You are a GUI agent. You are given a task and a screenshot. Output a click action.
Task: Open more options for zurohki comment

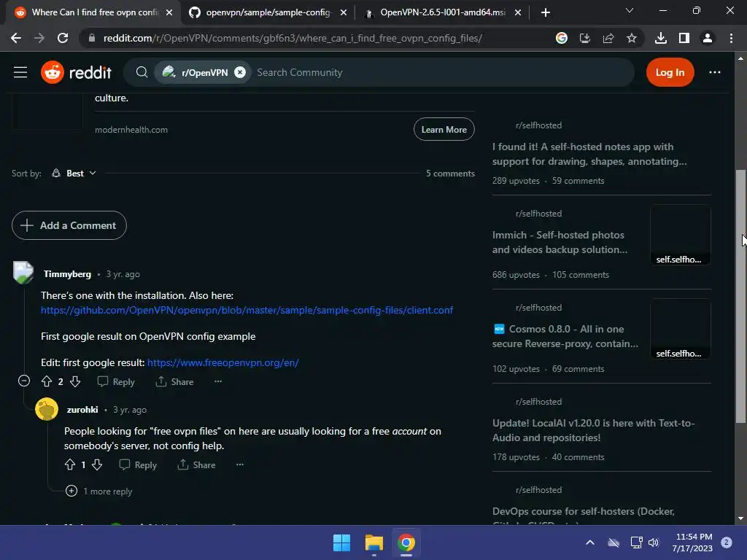(x=240, y=464)
